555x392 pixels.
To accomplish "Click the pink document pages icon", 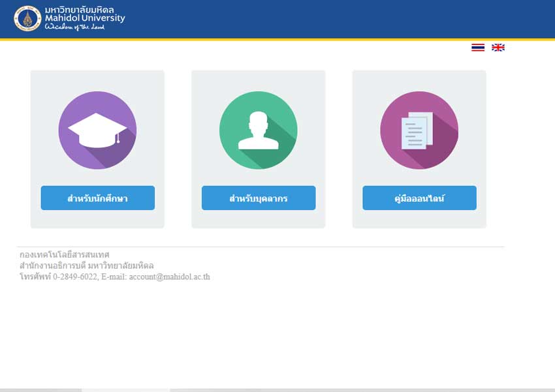I will (419, 130).
